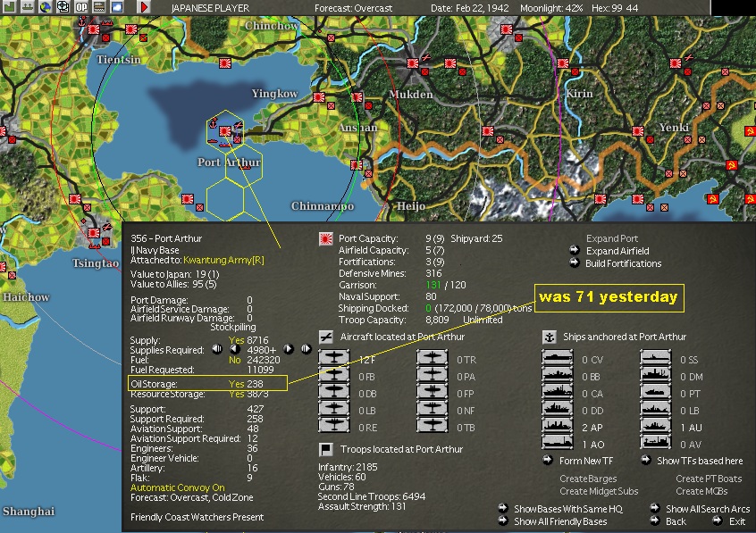The width and height of the screenshot is (756, 533).
Task: Select the Soviet hammer-and-sickle flag near Yenki
Action: point(731,166)
